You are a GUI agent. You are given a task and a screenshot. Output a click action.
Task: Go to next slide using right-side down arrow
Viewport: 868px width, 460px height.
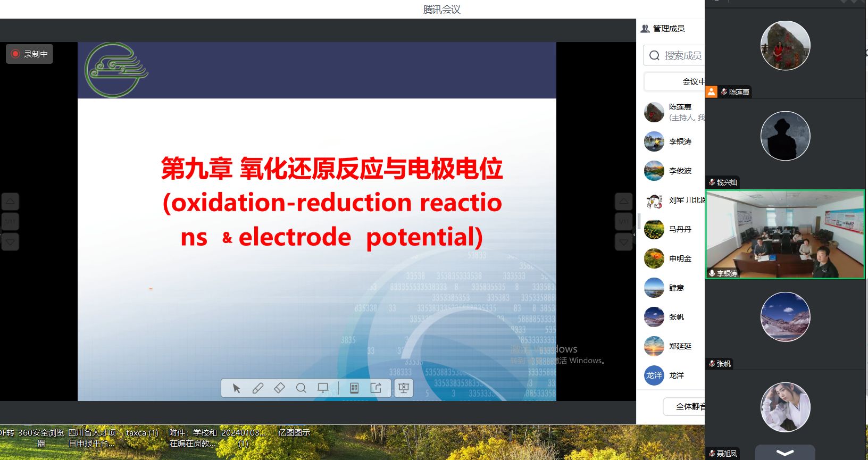[x=623, y=242]
